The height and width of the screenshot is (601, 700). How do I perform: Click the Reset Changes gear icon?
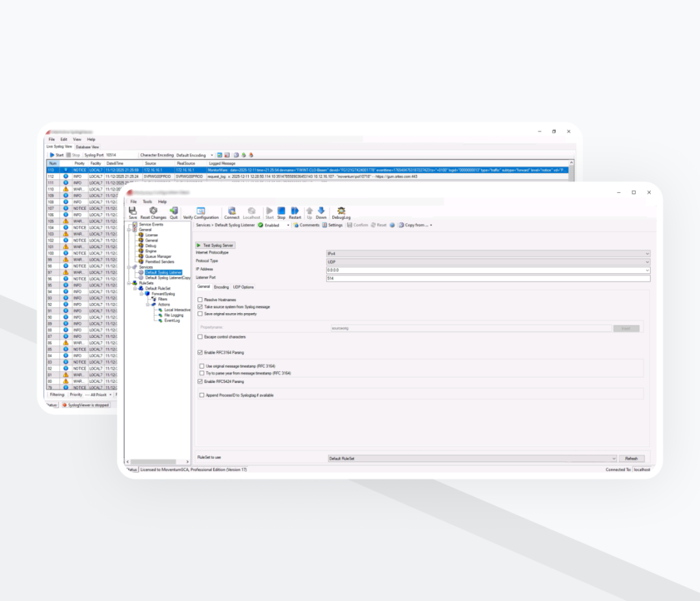153,211
